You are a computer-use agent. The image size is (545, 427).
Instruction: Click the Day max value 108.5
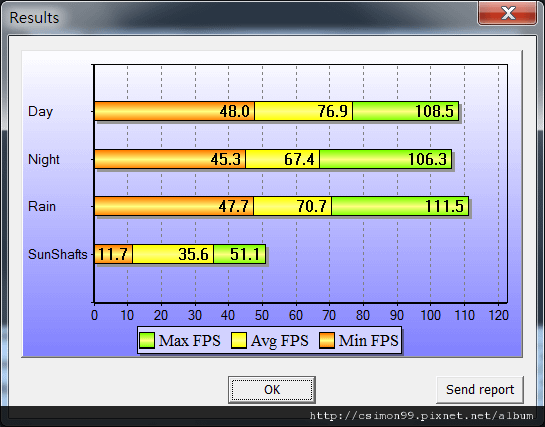click(x=434, y=112)
